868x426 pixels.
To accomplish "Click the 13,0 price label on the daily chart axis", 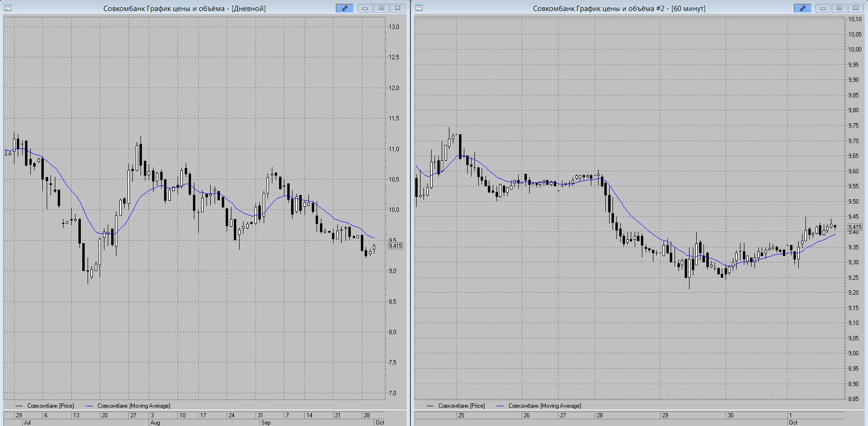I will pyautogui.click(x=394, y=27).
